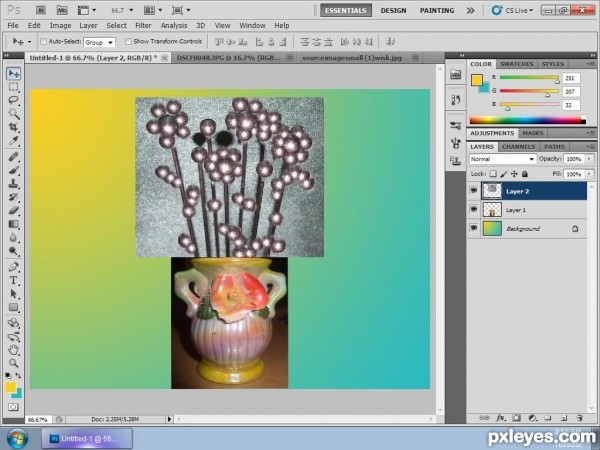Show more workspaces double arrow
Screen dimensions: 600x450
(470, 11)
